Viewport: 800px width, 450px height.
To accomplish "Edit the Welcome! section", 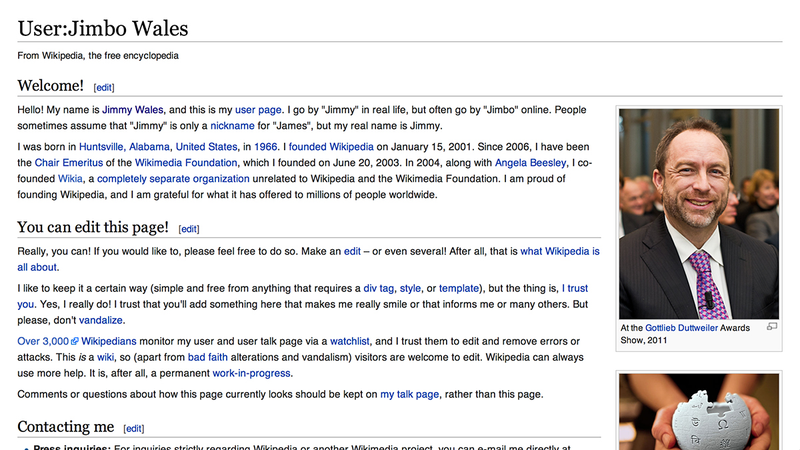I will pyautogui.click(x=104, y=88).
